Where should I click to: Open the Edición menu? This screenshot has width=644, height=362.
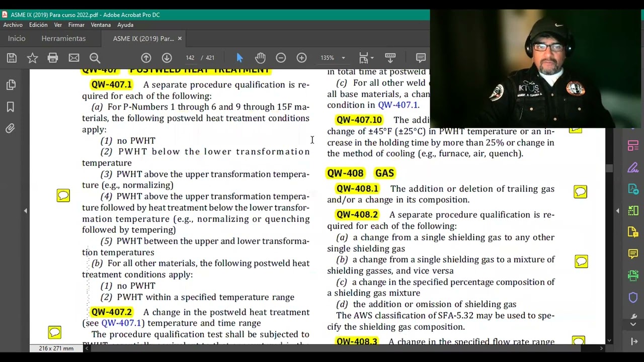38,25
